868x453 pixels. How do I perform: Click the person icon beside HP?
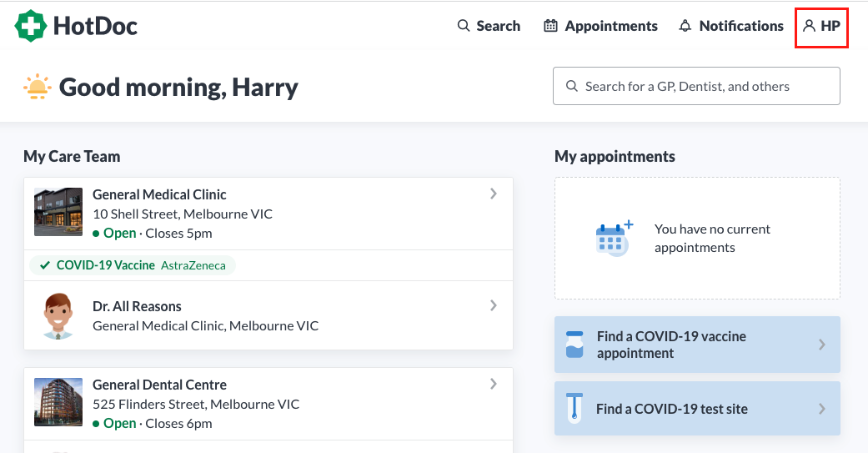point(810,26)
